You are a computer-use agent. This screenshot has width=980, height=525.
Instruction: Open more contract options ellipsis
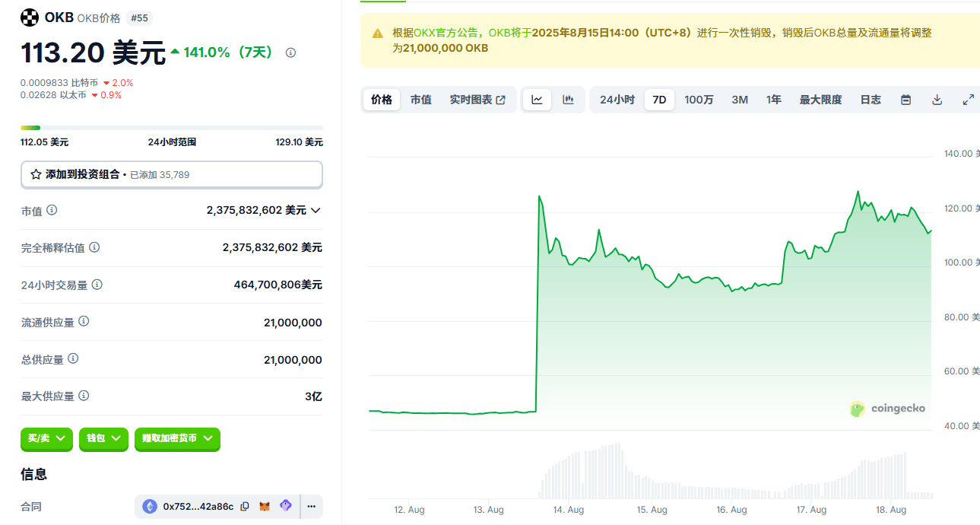click(311, 506)
